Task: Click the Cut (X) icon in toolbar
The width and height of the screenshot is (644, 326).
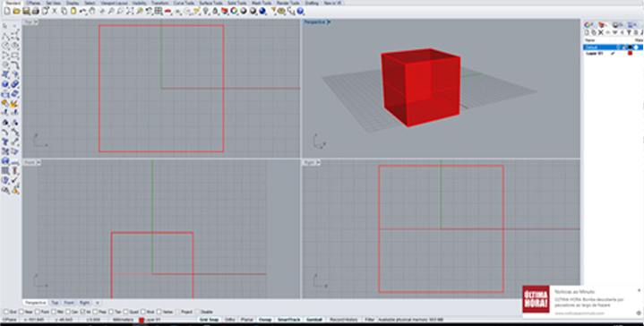Action: 55,11
